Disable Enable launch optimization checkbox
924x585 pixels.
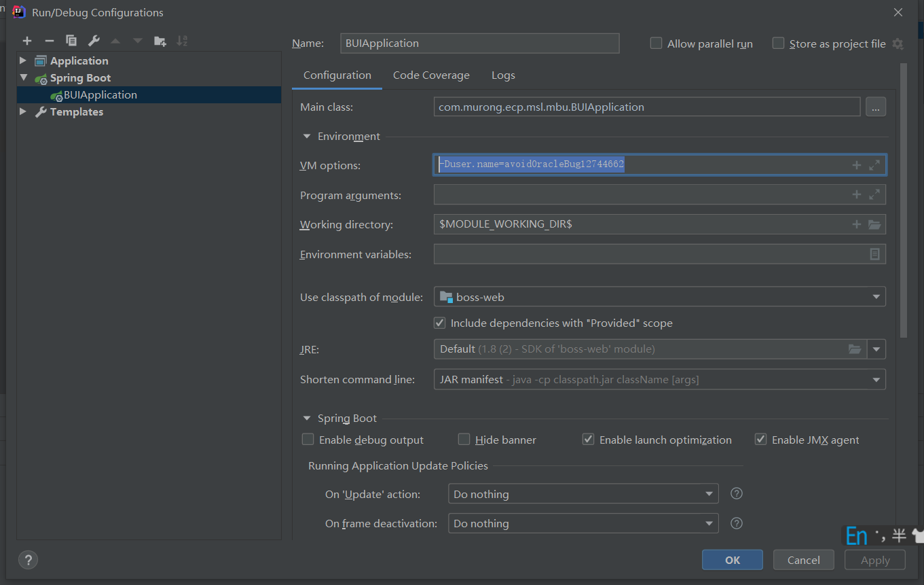tap(588, 440)
